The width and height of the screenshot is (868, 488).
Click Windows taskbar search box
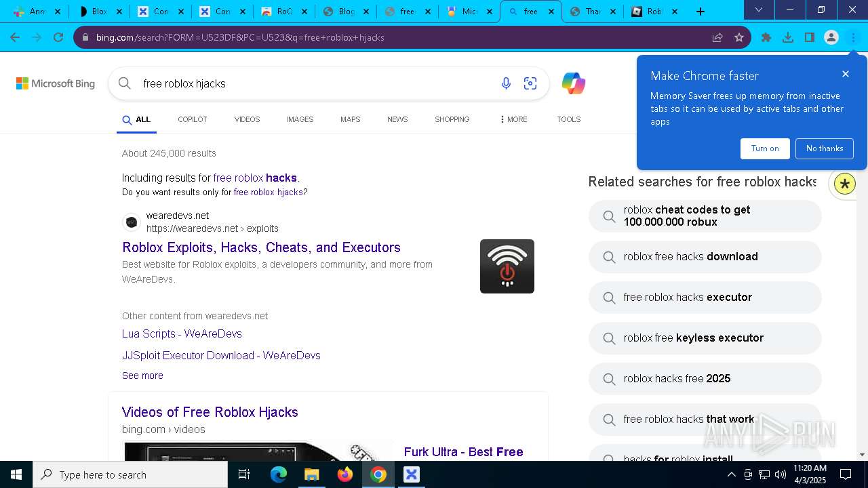click(130, 474)
